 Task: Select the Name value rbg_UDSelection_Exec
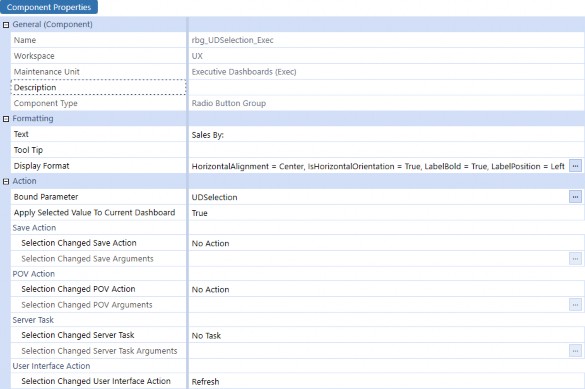click(232, 40)
